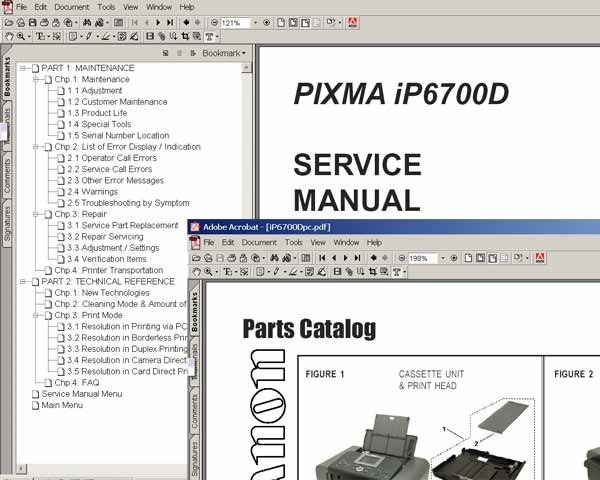Collapse Chp.1: Maintenance bookmark node
The height and width of the screenshot is (480, 600).
36,80
